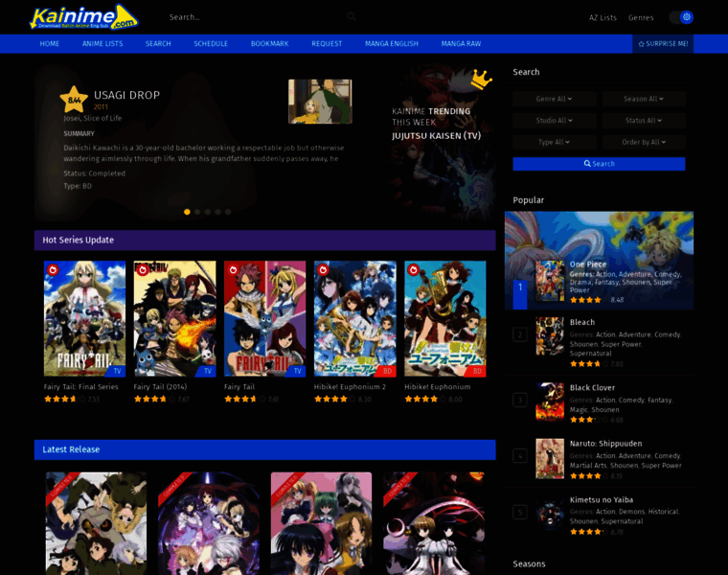Click rank 4 badge beside Naruto: Shippuuden
The height and width of the screenshot is (575, 728).
[x=520, y=456]
